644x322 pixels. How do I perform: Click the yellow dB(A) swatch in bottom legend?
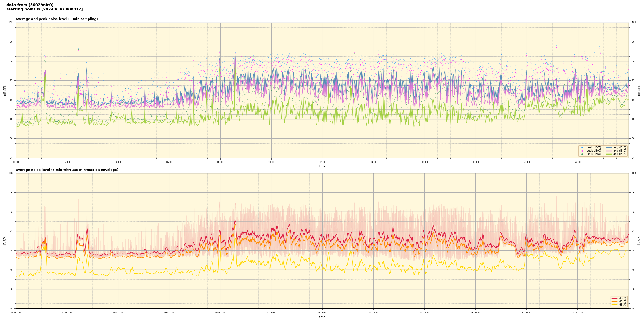614,305
